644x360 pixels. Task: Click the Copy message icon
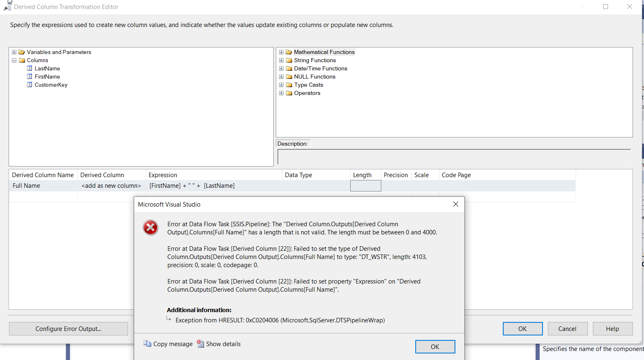tap(147, 344)
